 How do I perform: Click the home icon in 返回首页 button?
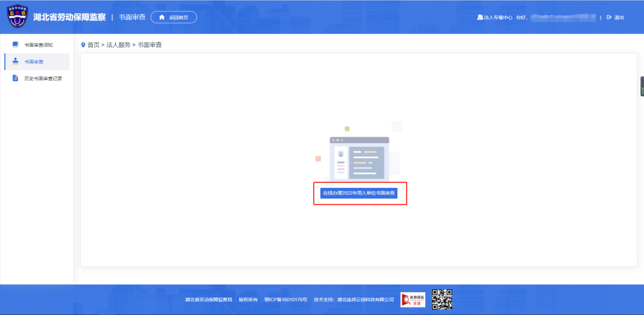click(162, 17)
